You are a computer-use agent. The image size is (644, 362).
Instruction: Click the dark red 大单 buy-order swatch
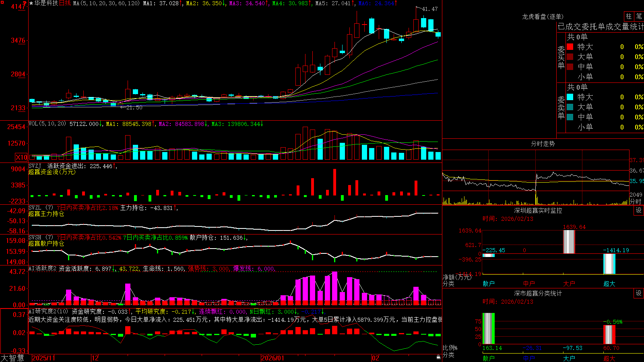click(570, 57)
